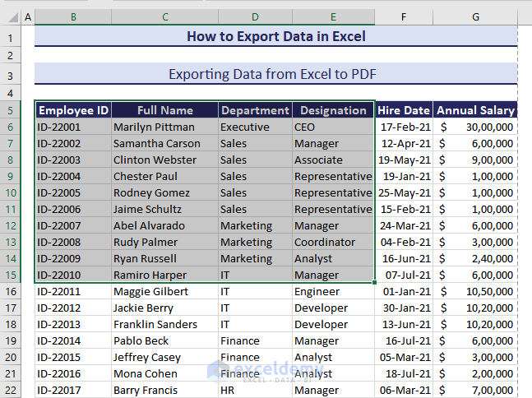Select column B header

[x=73, y=17]
